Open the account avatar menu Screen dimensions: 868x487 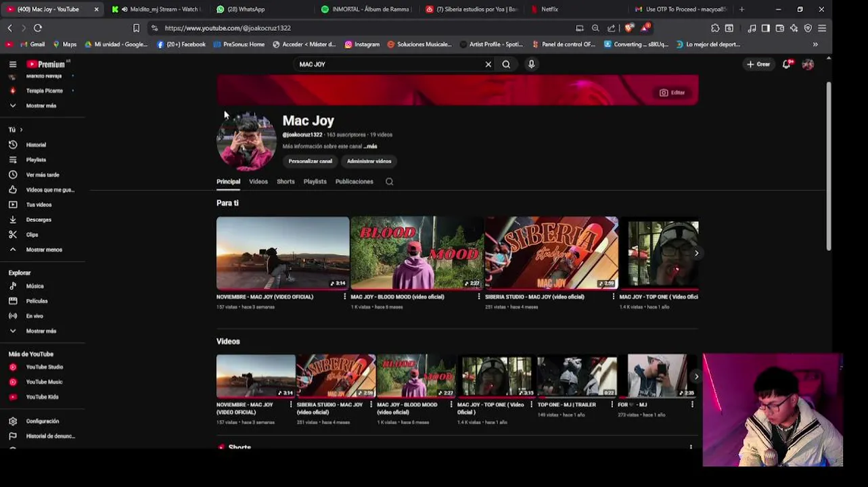[x=808, y=64]
